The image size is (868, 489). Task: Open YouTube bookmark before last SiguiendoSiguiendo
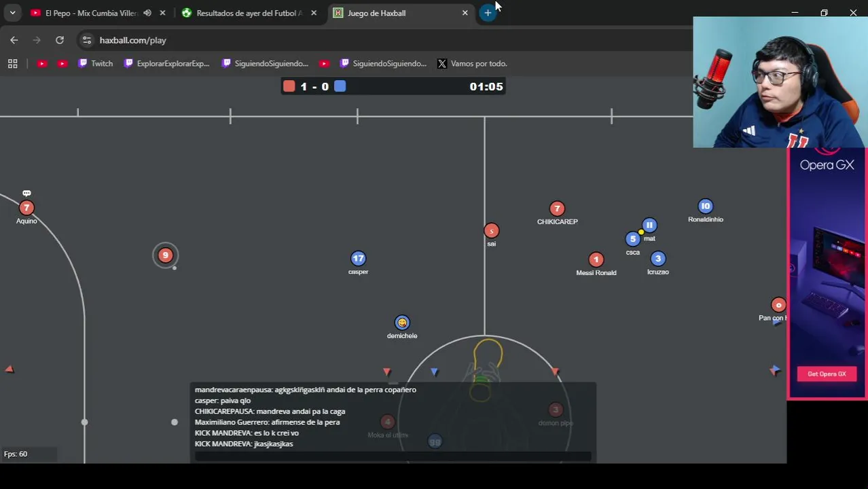324,63
